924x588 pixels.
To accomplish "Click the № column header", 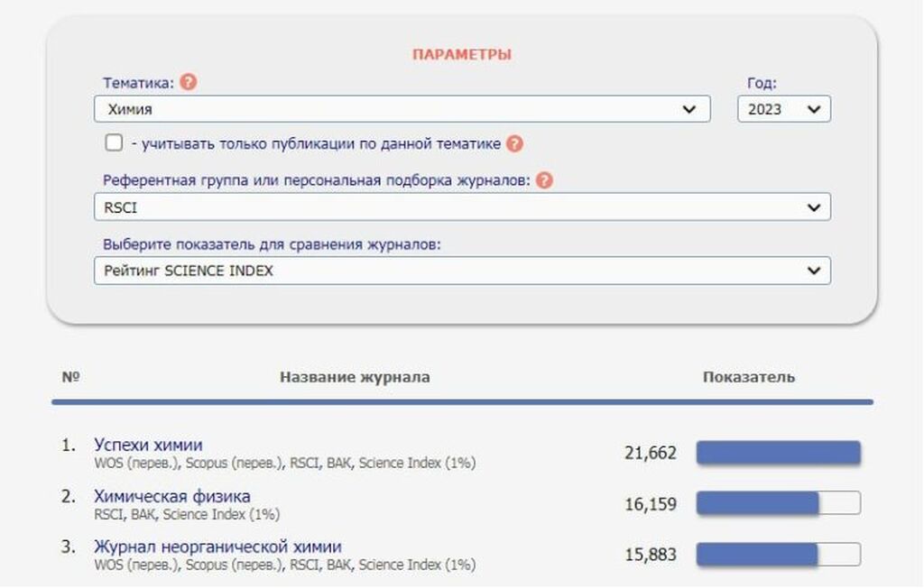I will (x=70, y=377).
